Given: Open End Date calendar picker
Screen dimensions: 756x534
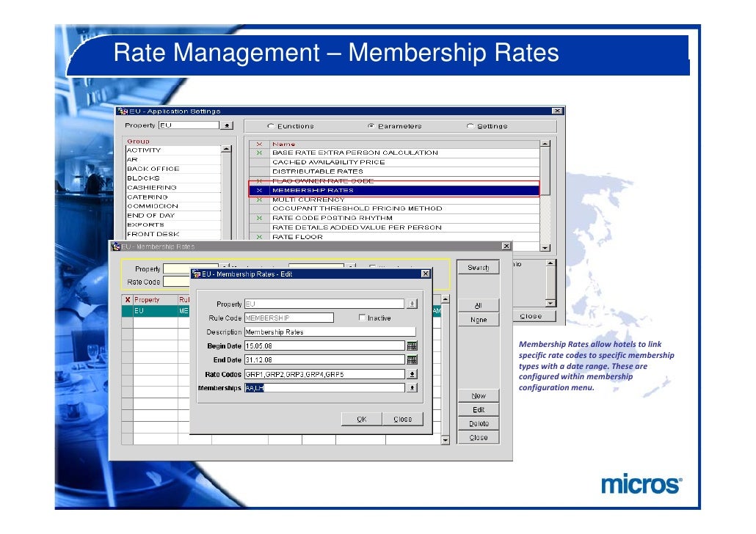Looking at the screenshot, I should coord(412,359).
